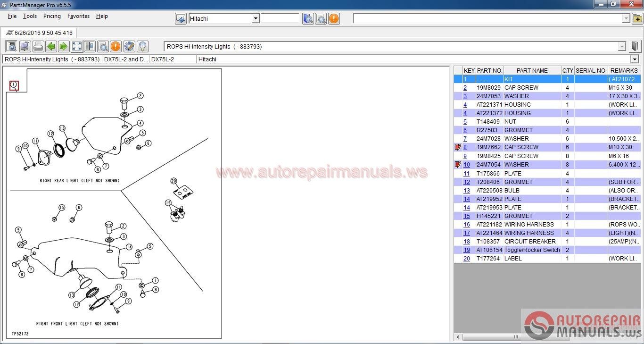
Task: Click part number T148409
Action: pos(488,122)
